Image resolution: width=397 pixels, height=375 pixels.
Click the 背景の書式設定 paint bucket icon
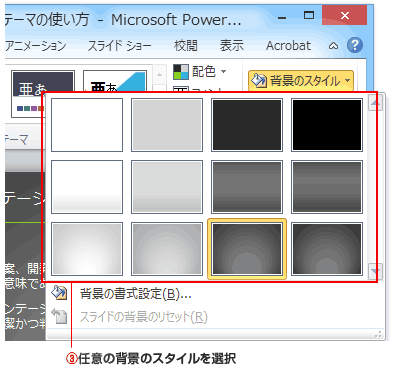click(x=59, y=293)
